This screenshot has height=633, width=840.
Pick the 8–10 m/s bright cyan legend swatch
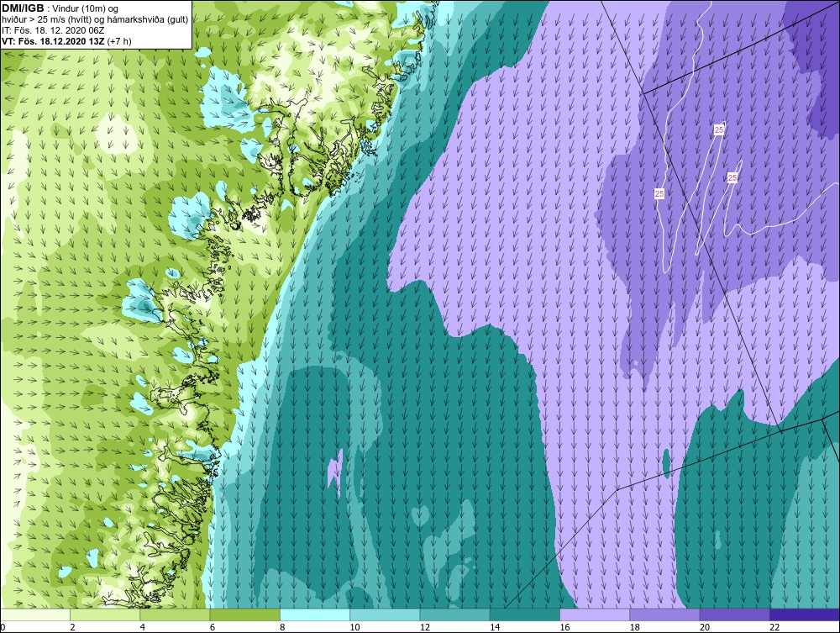[315, 615]
